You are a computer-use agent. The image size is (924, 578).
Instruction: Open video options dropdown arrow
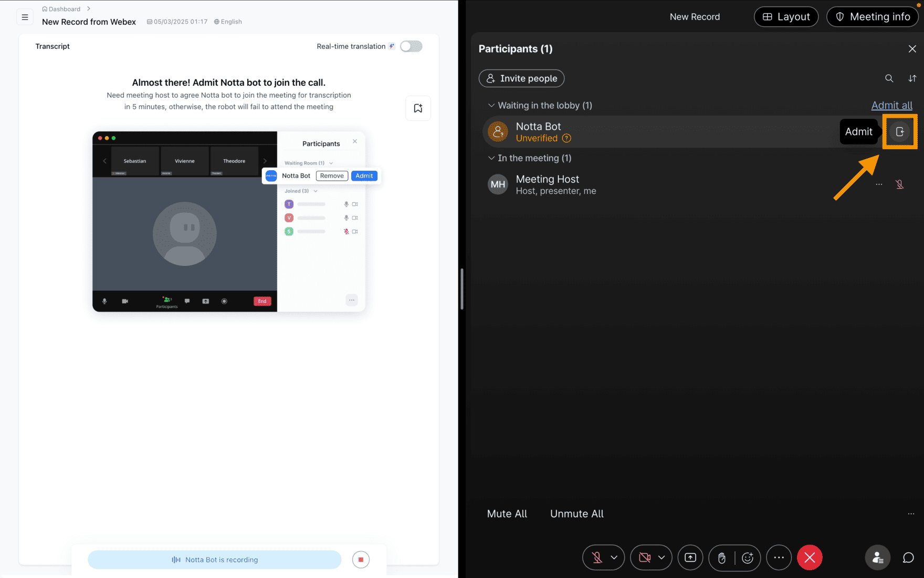661,558
